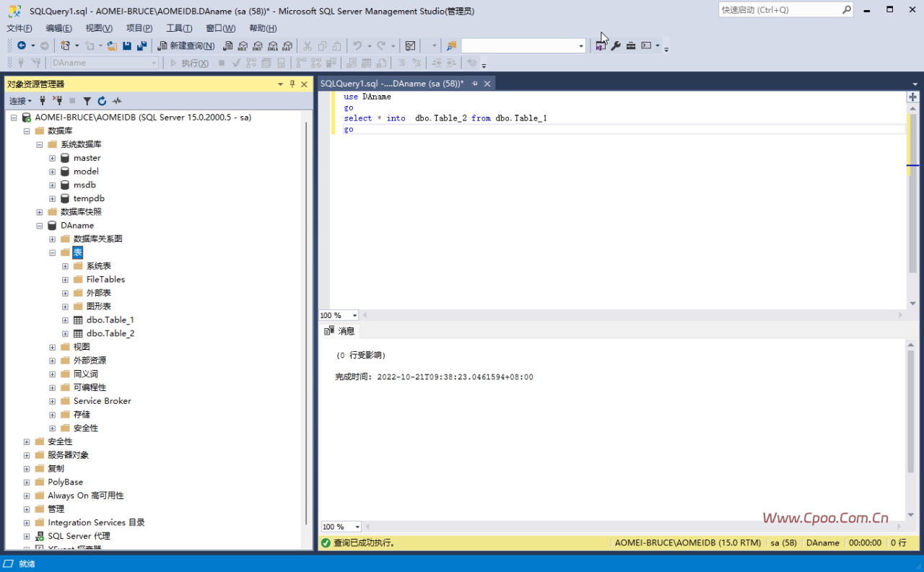Click the Save floppy disk icon
924x572 pixels.
[x=127, y=45]
